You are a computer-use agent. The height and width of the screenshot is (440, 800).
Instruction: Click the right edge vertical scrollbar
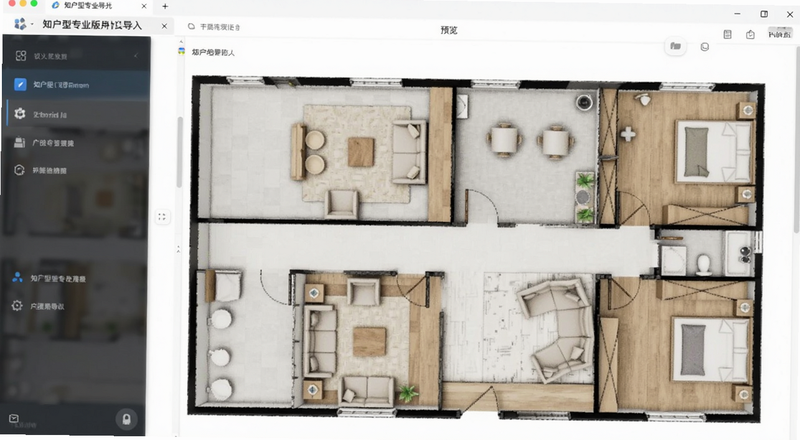[x=797, y=138]
